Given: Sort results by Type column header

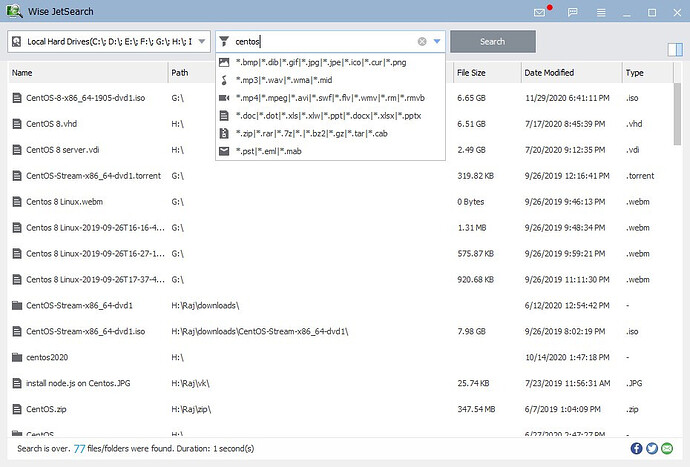Looking at the screenshot, I should [648, 73].
